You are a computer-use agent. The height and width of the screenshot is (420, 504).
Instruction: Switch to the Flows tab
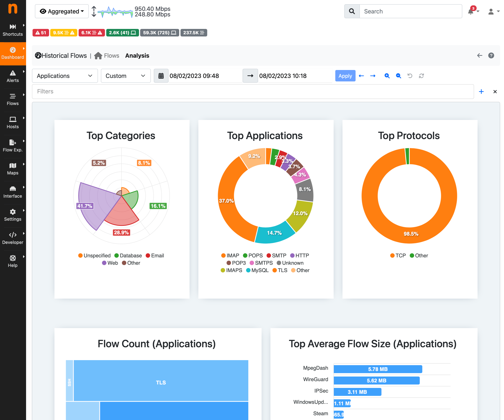click(111, 56)
